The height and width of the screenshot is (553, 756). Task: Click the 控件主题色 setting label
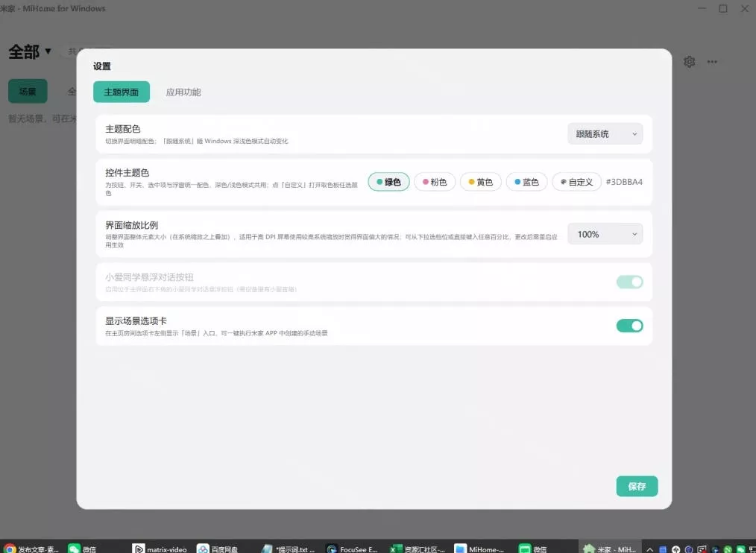pos(127,173)
